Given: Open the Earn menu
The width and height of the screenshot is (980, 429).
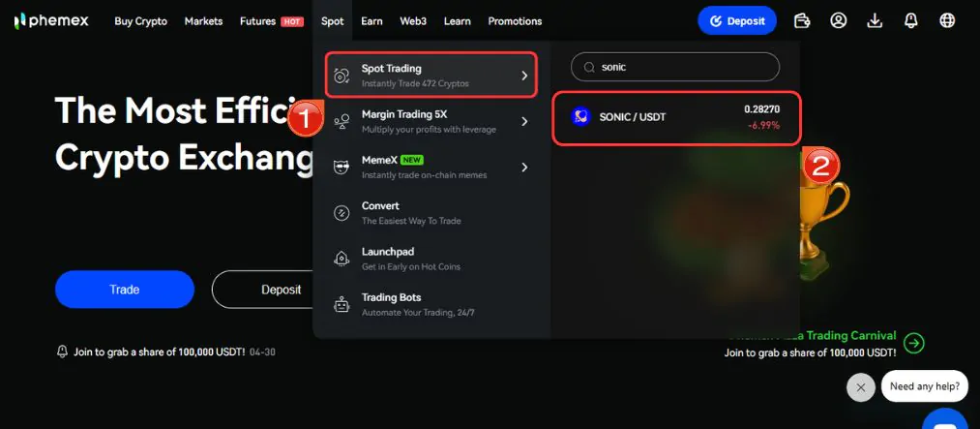Looking at the screenshot, I should click(x=371, y=21).
